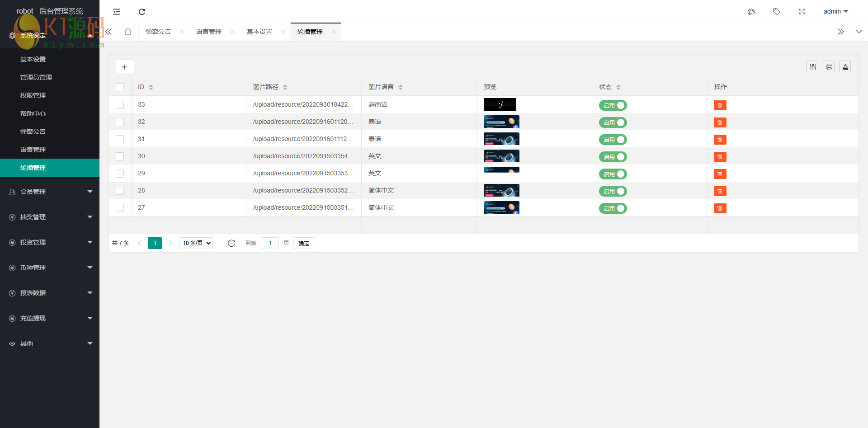
Task: Switch to the 基本设置 tab
Action: pyautogui.click(x=259, y=32)
